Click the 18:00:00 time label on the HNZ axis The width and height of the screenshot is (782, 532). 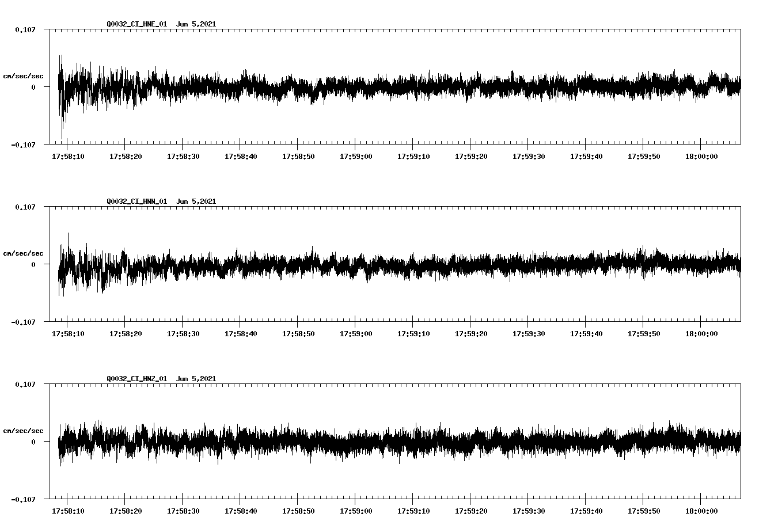coord(701,511)
